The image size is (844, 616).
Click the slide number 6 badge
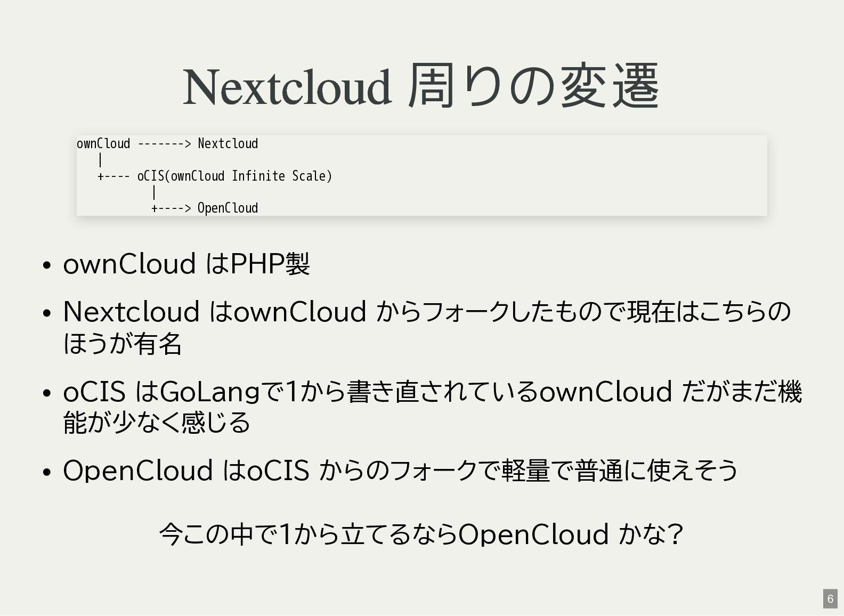(x=830, y=599)
